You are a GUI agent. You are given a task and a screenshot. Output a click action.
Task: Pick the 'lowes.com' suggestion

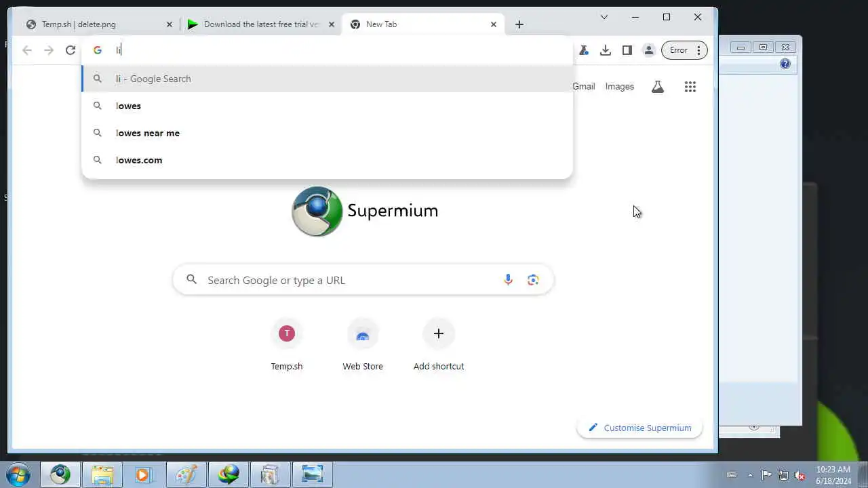[328, 160]
